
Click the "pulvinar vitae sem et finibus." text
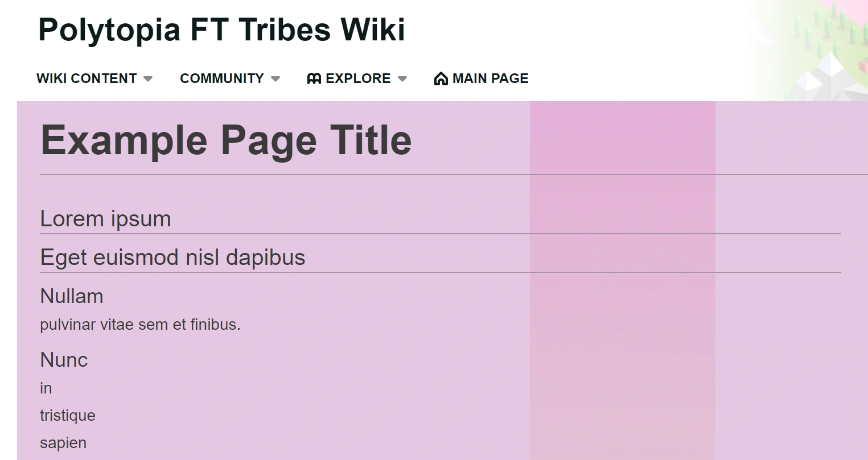pyautogui.click(x=139, y=325)
